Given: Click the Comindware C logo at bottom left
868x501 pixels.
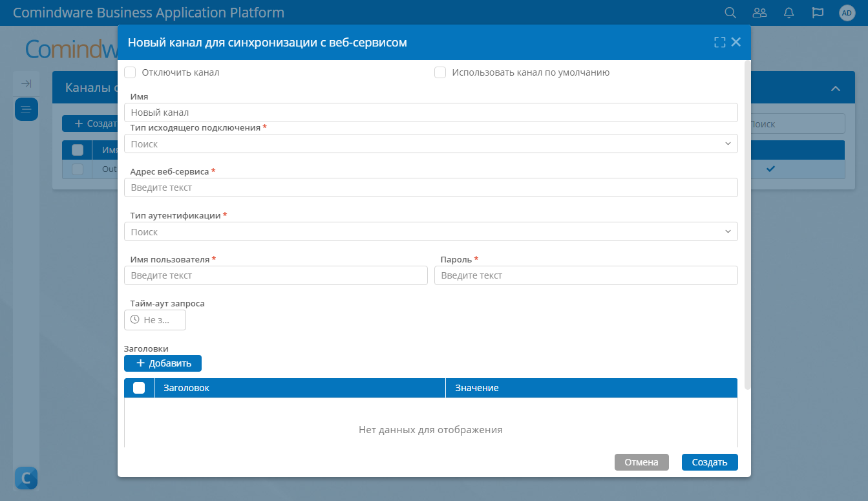Looking at the screenshot, I should [26, 478].
